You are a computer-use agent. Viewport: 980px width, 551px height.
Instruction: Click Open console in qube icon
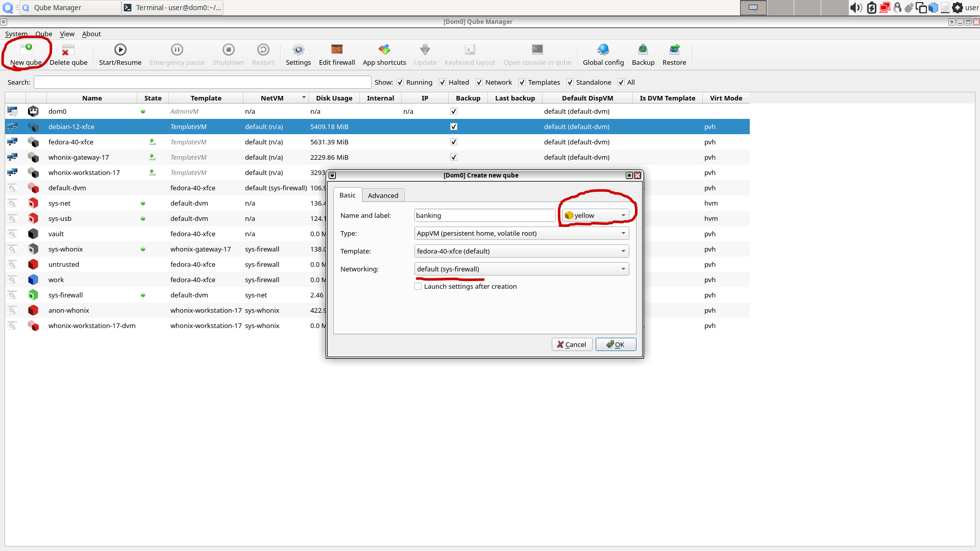537,49
